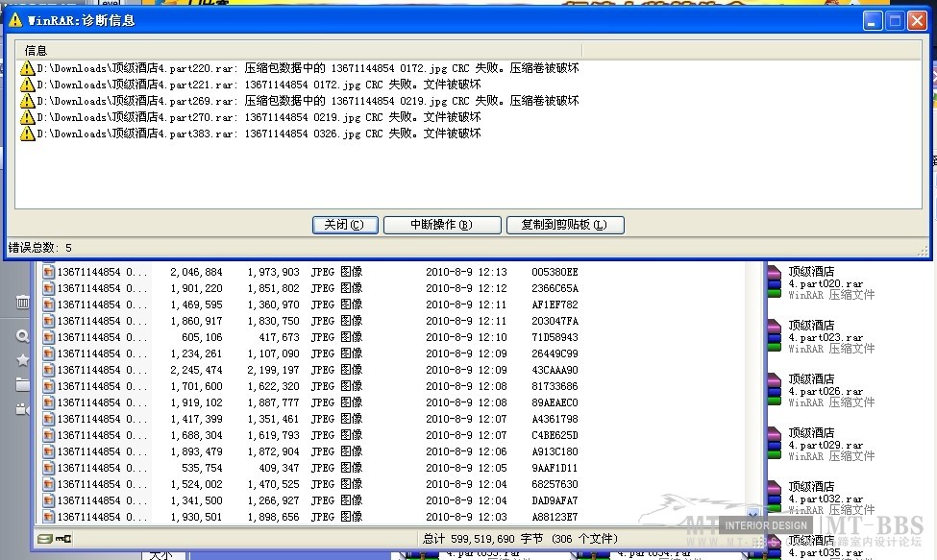Click the warning icon for part383.rar row
This screenshot has height=560, width=937.
[x=28, y=134]
